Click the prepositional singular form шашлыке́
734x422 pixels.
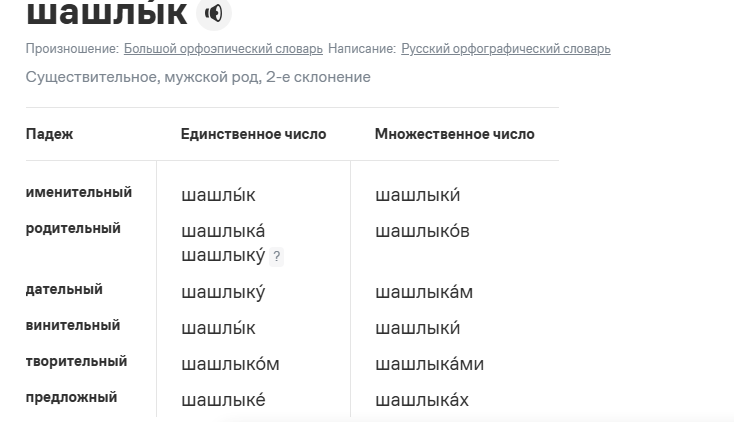(223, 400)
